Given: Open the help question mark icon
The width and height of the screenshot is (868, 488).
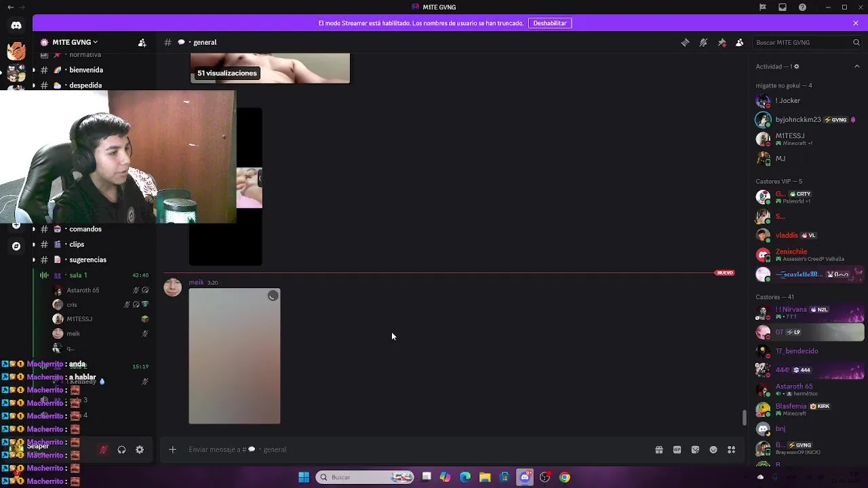Looking at the screenshot, I should pos(803,7).
